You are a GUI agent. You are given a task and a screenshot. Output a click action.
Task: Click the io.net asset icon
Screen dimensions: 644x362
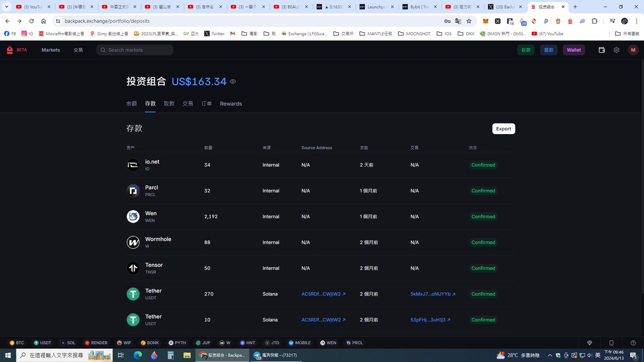pyautogui.click(x=133, y=165)
